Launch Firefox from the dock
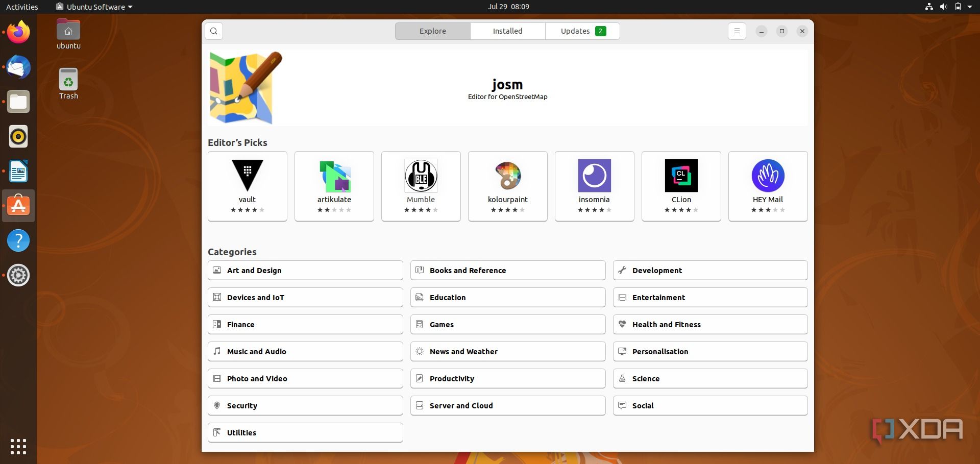 (18, 32)
